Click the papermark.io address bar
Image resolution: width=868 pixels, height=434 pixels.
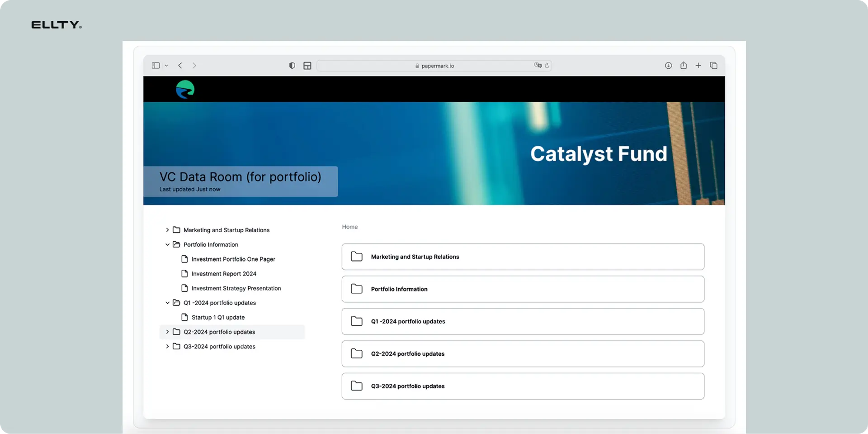tap(434, 66)
